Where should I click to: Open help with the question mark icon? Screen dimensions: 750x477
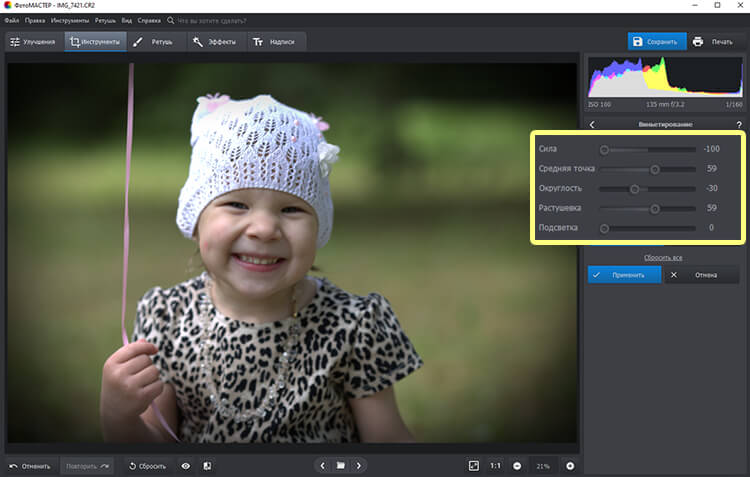pos(738,124)
